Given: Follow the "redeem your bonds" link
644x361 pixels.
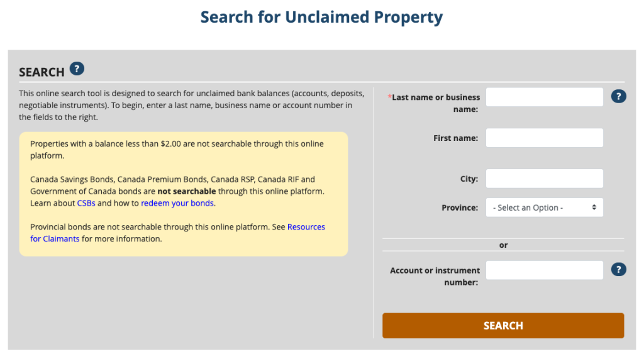Looking at the screenshot, I should (x=177, y=203).
